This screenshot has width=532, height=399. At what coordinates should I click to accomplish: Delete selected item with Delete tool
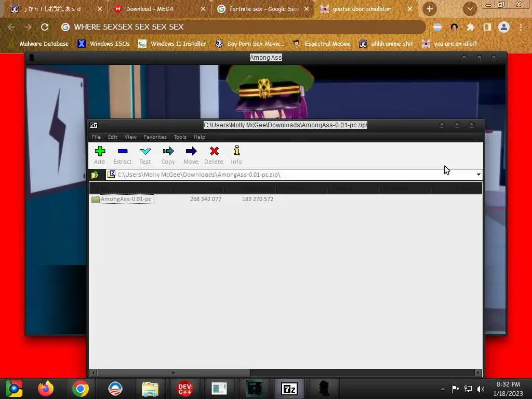coord(214,155)
